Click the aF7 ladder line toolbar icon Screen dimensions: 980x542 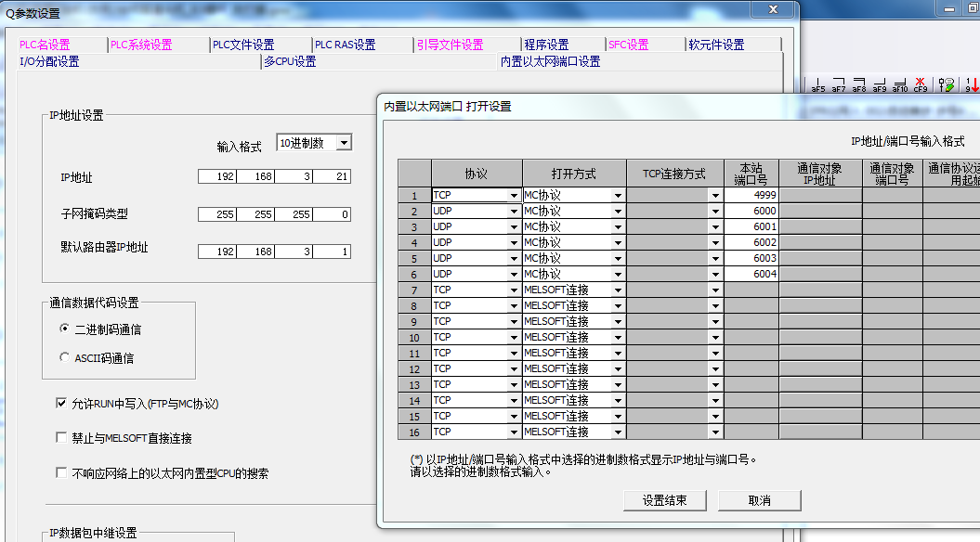(839, 85)
